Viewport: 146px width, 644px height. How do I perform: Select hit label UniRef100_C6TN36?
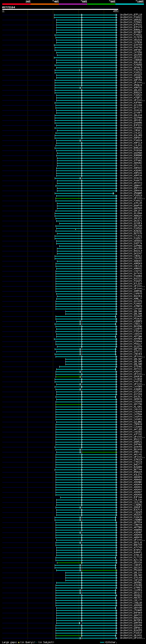[131, 42]
